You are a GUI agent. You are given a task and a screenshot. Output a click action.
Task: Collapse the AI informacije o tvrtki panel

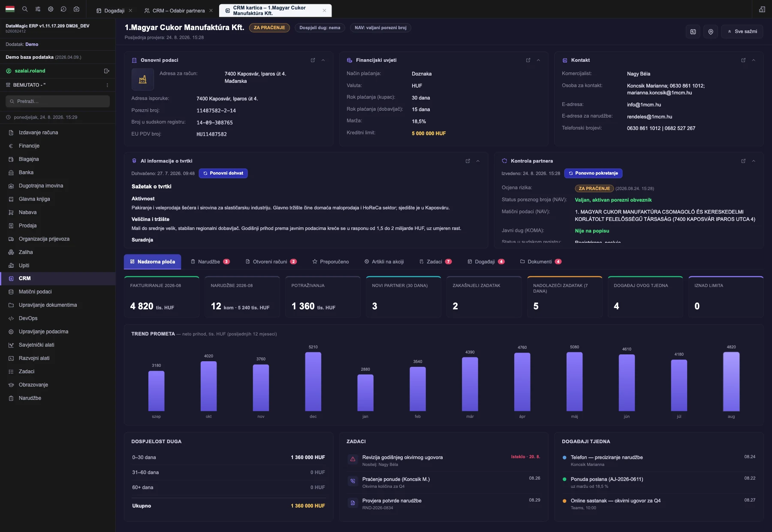pyautogui.click(x=478, y=161)
